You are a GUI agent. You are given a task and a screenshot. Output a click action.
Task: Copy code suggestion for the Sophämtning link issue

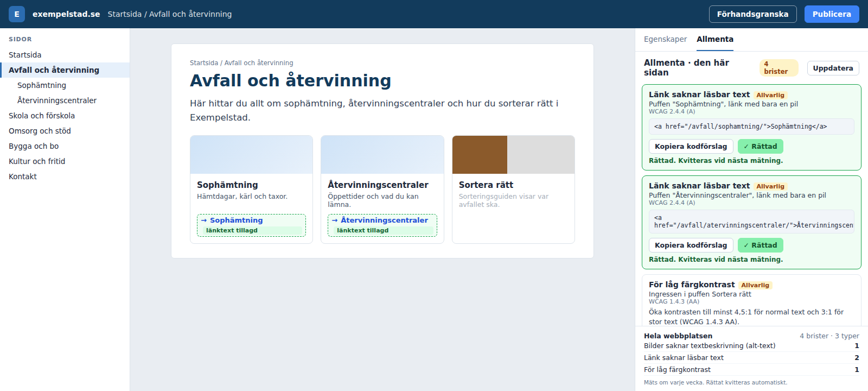pyautogui.click(x=691, y=147)
